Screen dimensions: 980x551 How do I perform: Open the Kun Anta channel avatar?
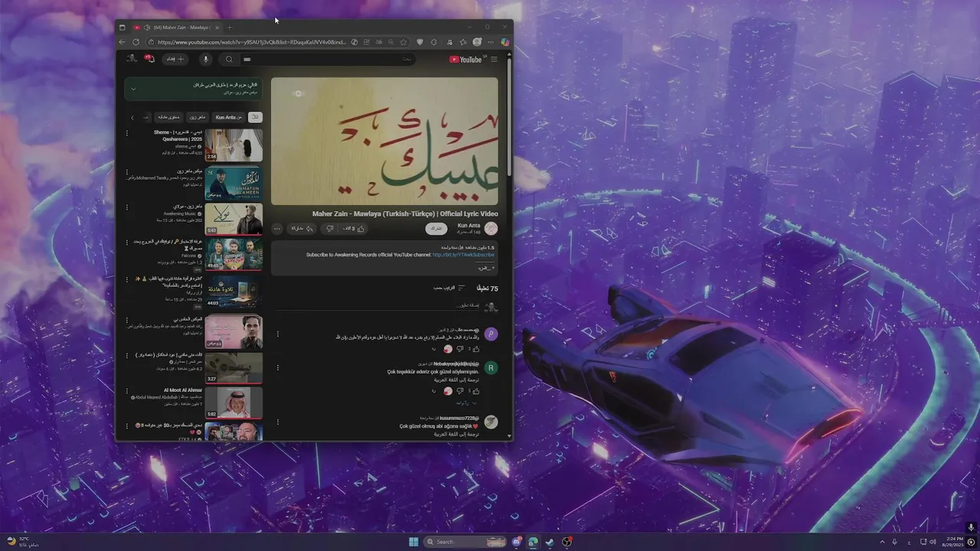point(492,228)
